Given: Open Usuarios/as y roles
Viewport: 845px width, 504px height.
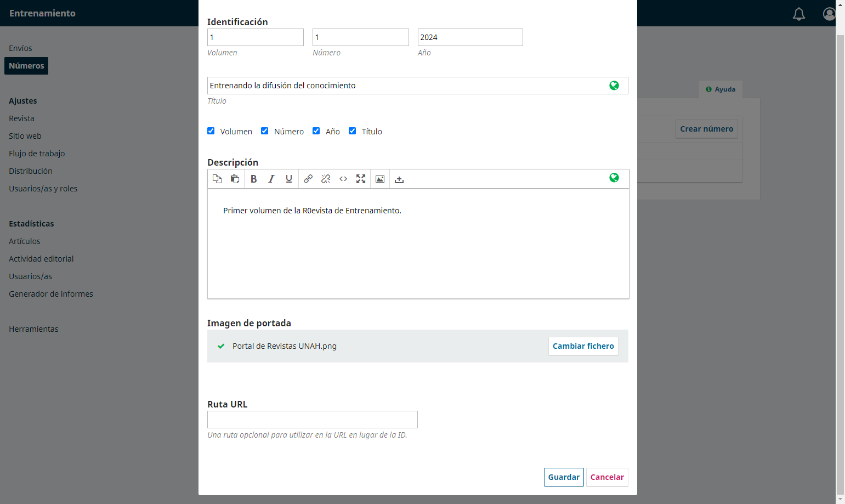Looking at the screenshot, I should [43, 189].
